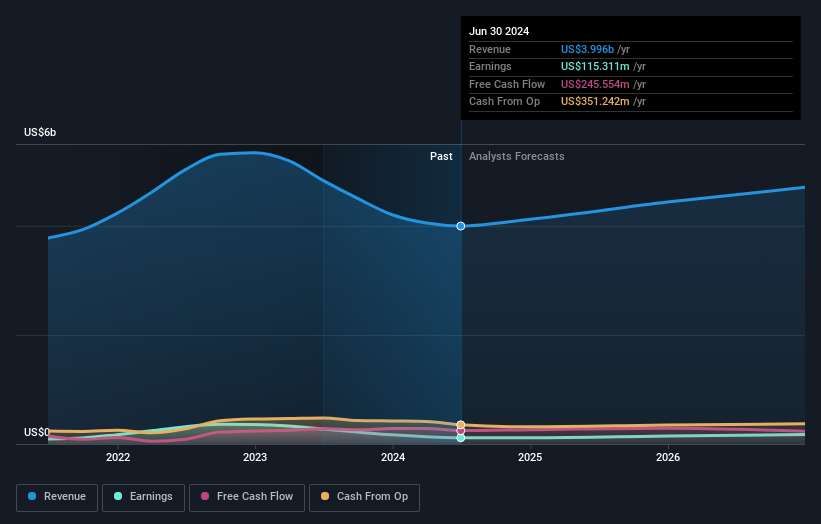Select the teal Earnings data point marker
Image resolution: width=821 pixels, height=524 pixels.
461,438
